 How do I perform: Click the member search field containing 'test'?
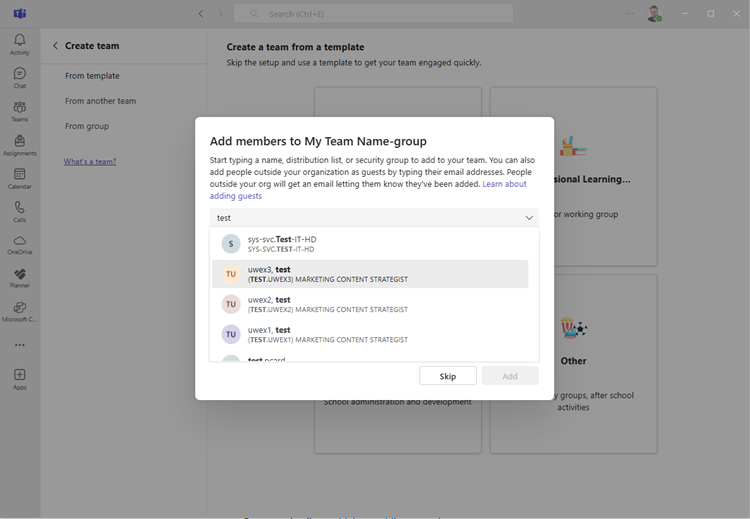click(360, 218)
